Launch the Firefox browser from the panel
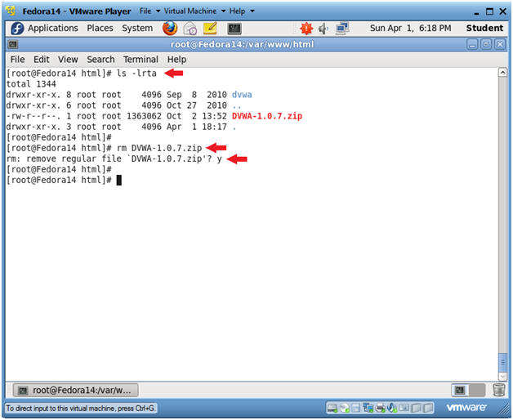 [170, 28]
